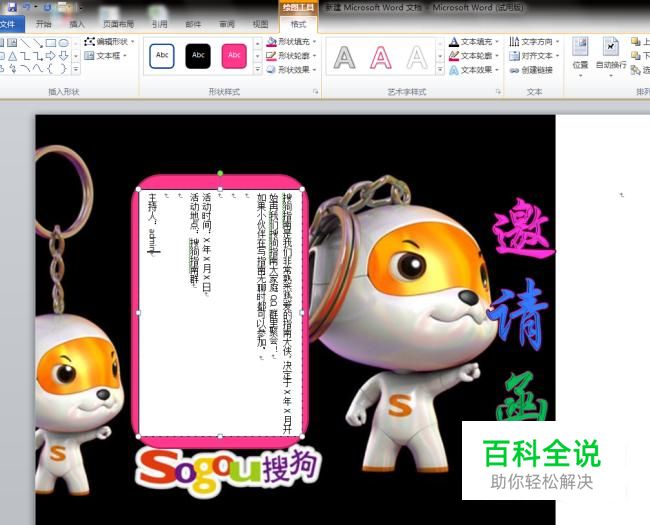Click the 形状效果 icon
The image size is (650, 525).
point(272,69)
